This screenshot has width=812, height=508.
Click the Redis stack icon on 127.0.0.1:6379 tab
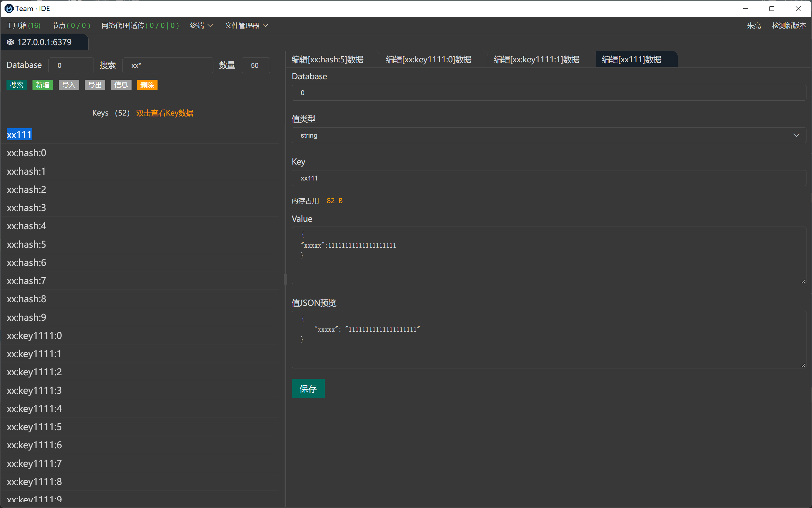pyautogui.click(x=10, y=42)
